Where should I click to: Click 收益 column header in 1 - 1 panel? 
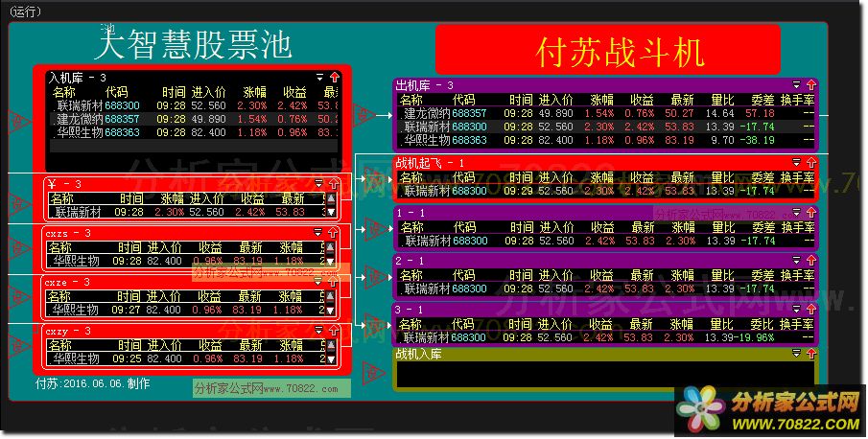pos(602,227)
